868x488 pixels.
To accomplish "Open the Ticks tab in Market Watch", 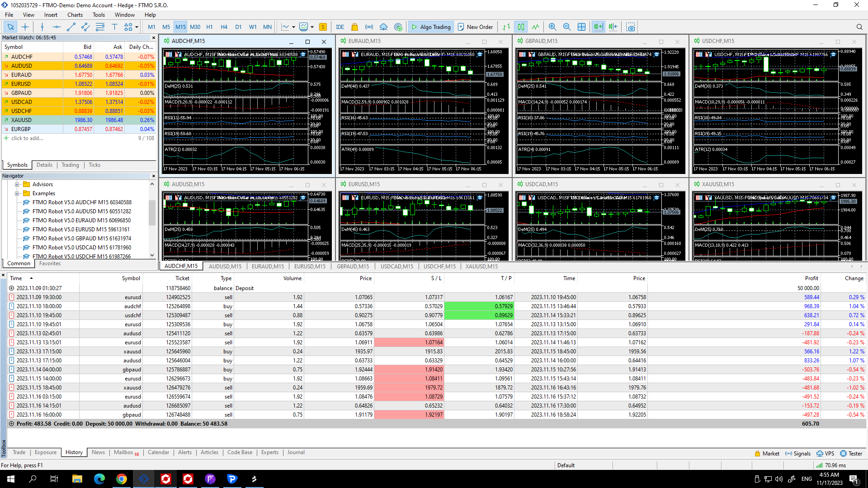I will (x=94, y=165).
